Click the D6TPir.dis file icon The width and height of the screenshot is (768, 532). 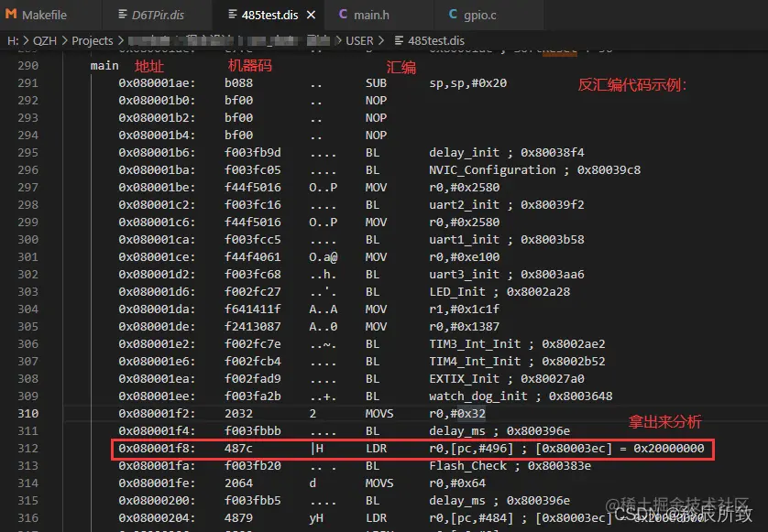(123, 15)
